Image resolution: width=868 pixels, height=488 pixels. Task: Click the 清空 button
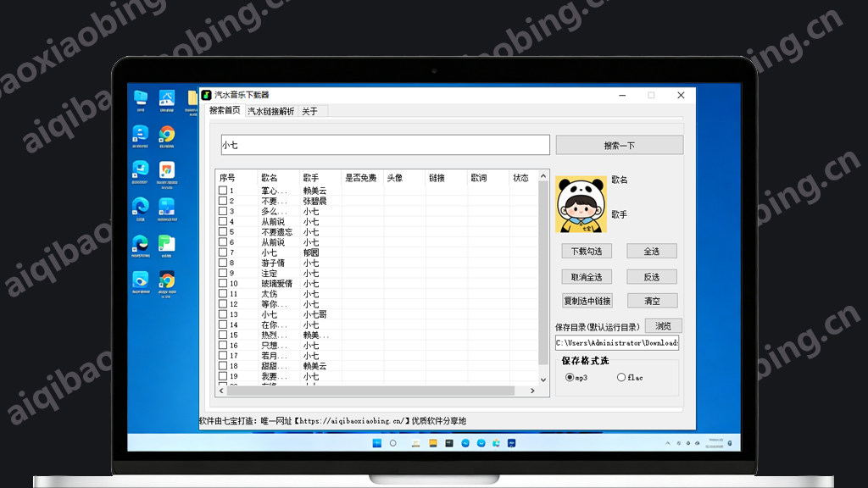[x=652, y=301]
